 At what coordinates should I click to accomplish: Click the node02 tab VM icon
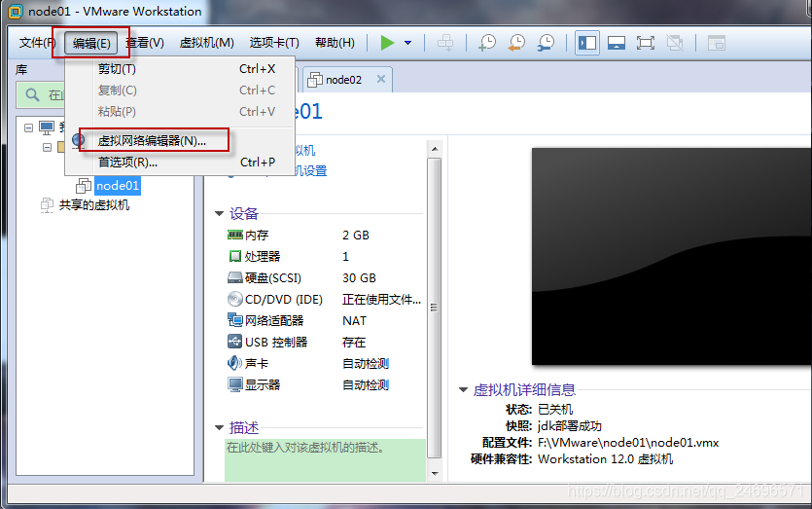tap(315, 79)
